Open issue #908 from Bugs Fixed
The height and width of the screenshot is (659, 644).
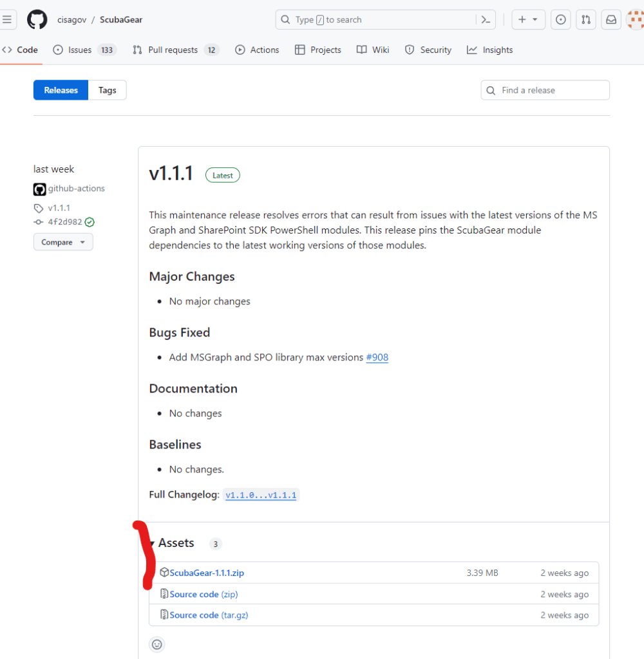click(377, 357)
